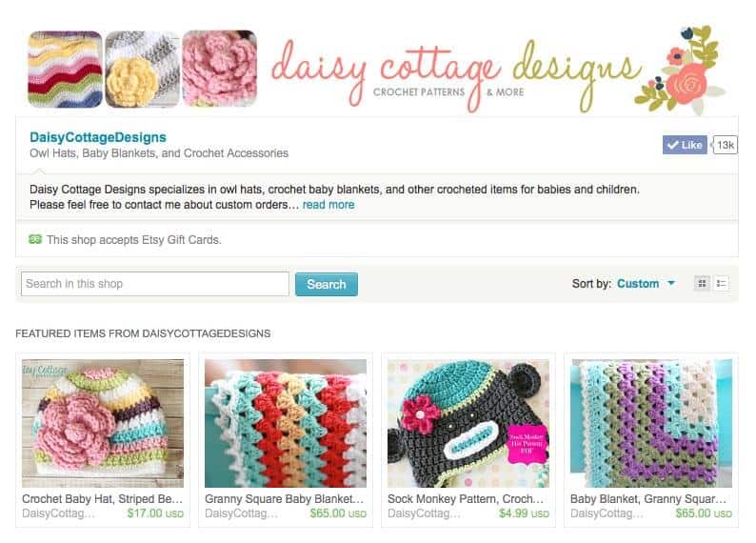Viewport: 756px width, 543px height.
Task: Click the Etsy gift card icon
Action: point(35,239)
